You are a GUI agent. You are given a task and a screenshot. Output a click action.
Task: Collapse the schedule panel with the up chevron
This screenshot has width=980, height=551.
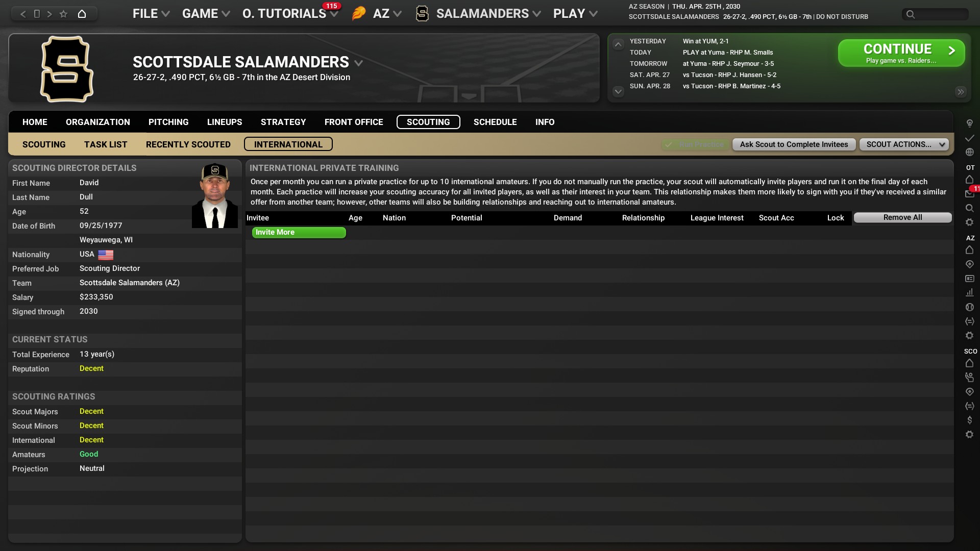[618, 44]
